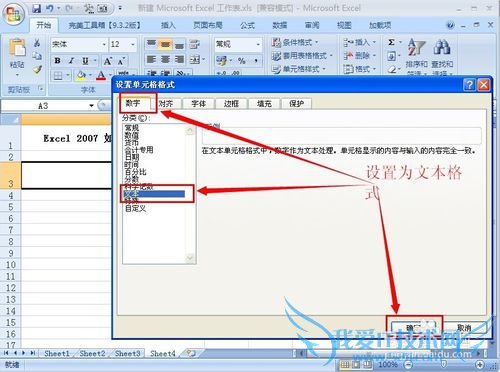Cut selection with the scissors icon
Viewport: 500px width, 372px height.
37,43
